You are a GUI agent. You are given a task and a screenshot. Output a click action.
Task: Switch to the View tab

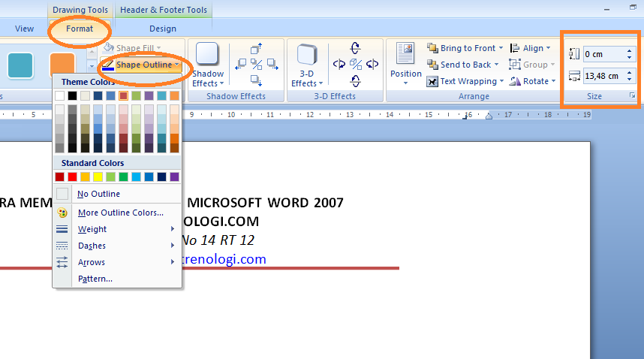click(x=24, y=29)
